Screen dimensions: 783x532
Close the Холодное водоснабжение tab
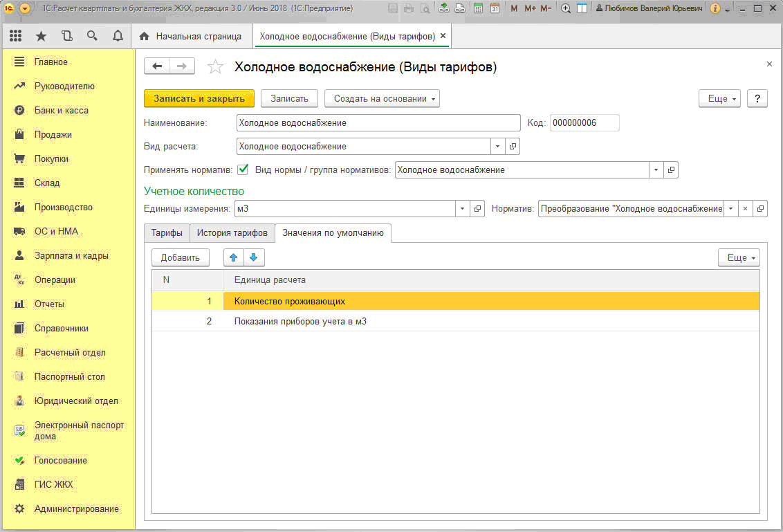tap(443, 36)
